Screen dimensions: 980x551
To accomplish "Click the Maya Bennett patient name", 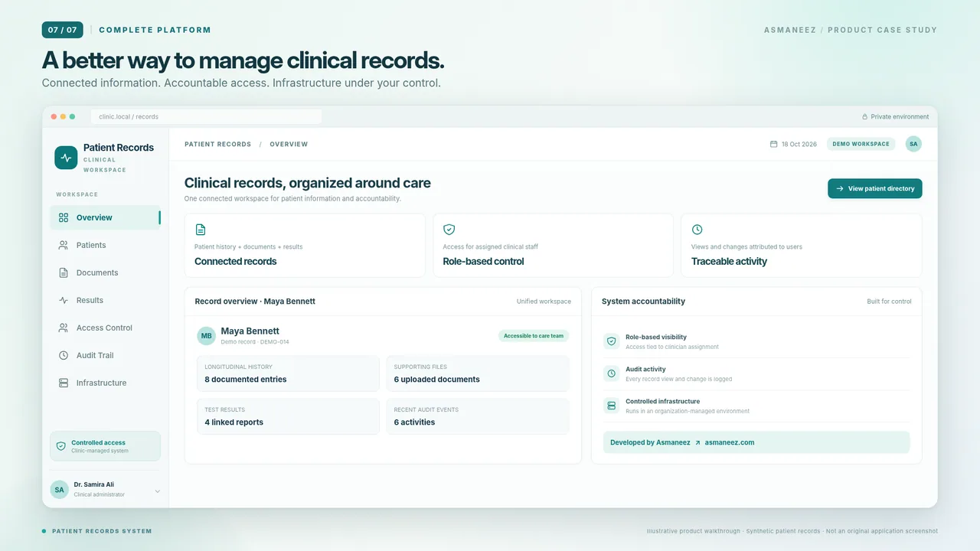I will (250, 331).
